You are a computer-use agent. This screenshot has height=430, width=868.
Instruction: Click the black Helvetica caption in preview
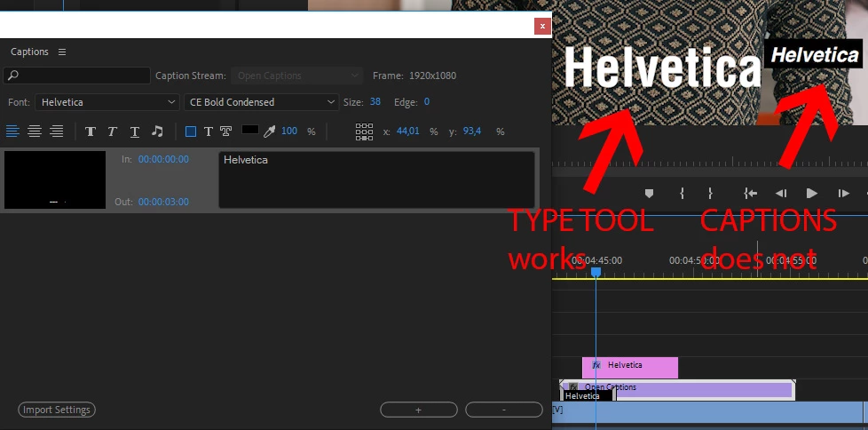coord(813,54)
